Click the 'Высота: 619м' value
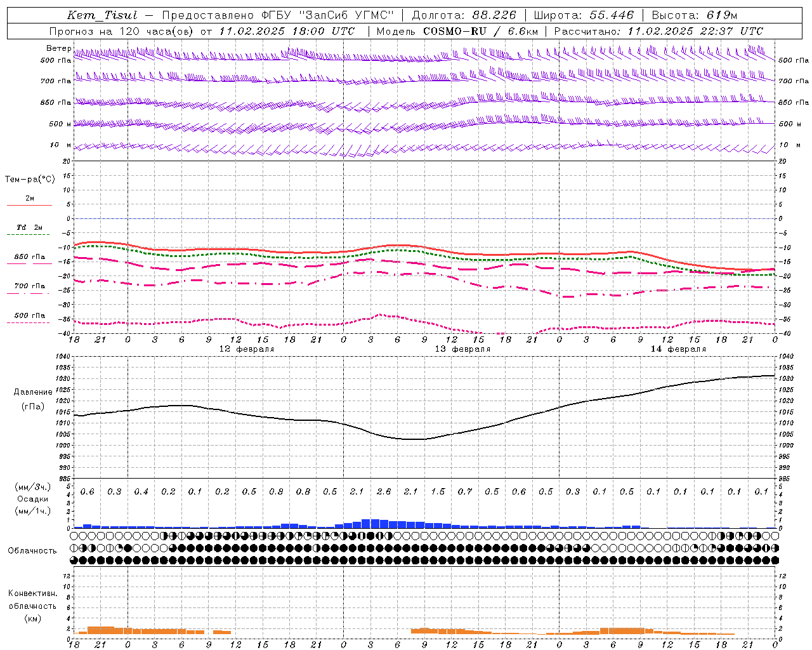The image size is (812, 650). tap(695, 15)
